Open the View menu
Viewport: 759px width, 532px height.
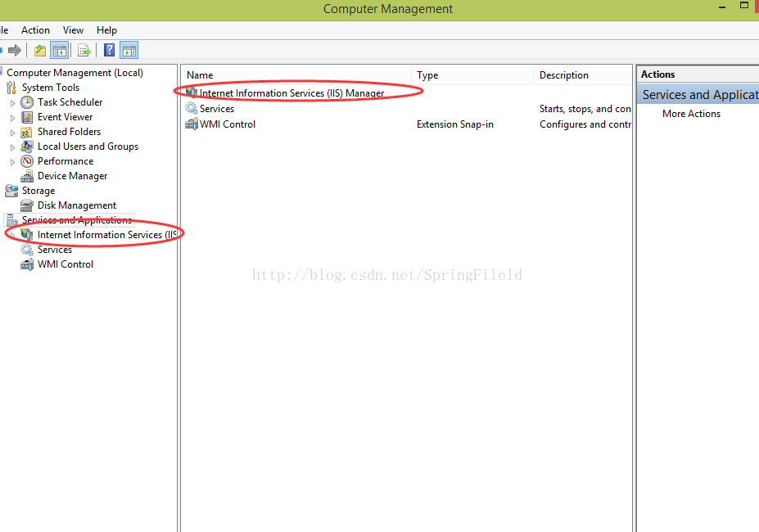(73, 30)
